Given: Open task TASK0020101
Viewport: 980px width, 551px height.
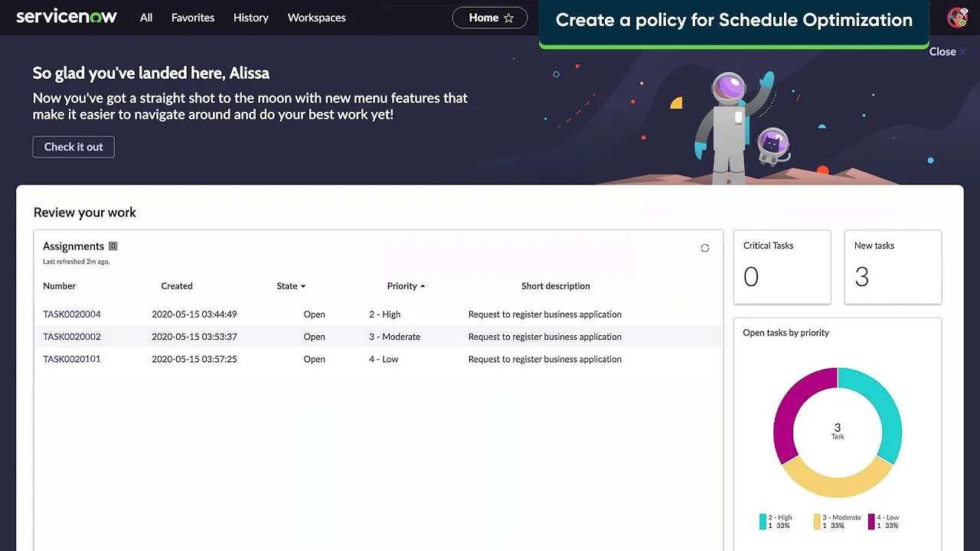Looking at the screenshot, I should [x=70, y=359].
